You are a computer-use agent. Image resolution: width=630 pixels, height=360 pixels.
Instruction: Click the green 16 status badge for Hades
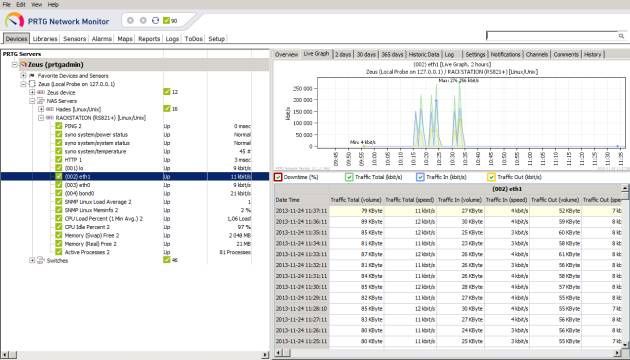(167, 108)
